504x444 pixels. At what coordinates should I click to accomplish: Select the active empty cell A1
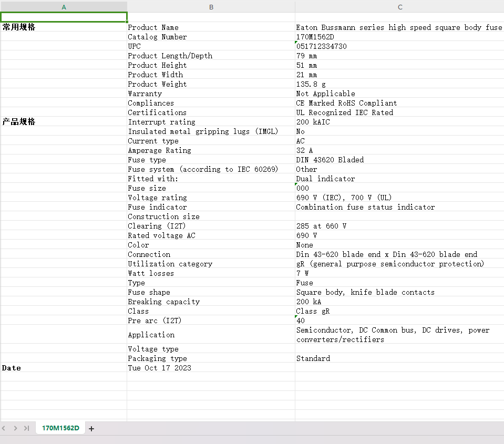point(64,17)
